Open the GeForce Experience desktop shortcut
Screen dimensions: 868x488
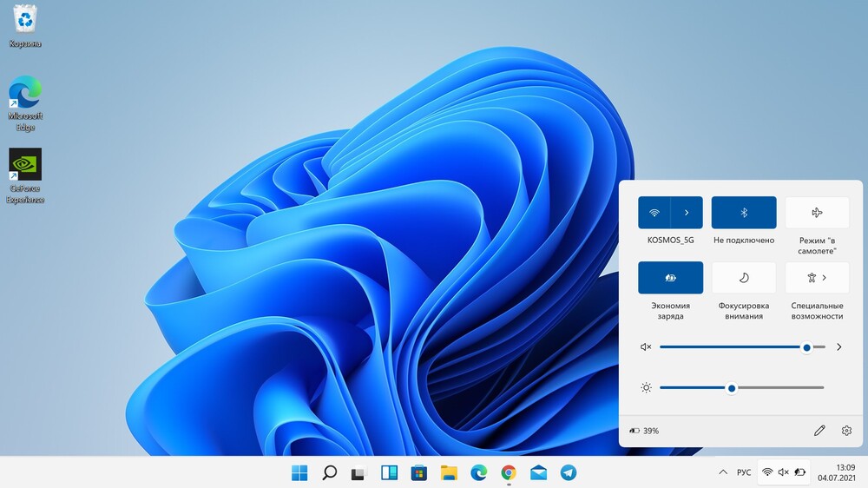pyautogui.click(x=25, y=176)
